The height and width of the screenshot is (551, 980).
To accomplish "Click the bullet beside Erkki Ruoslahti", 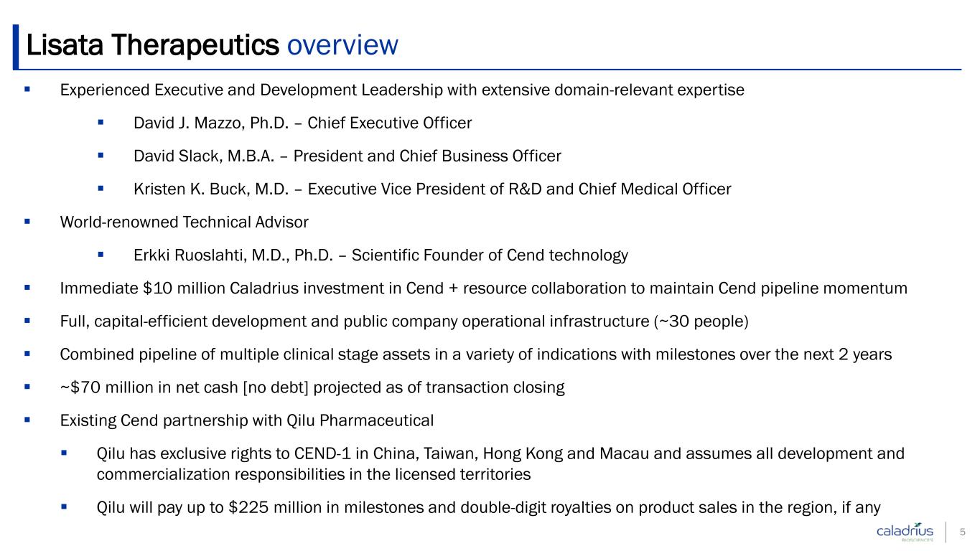I will pyautogui.click(x=101, y=255).
